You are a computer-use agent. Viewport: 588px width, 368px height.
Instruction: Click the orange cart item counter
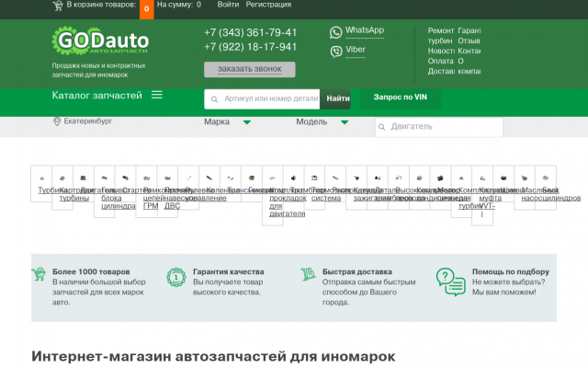(x=147, y=9)
